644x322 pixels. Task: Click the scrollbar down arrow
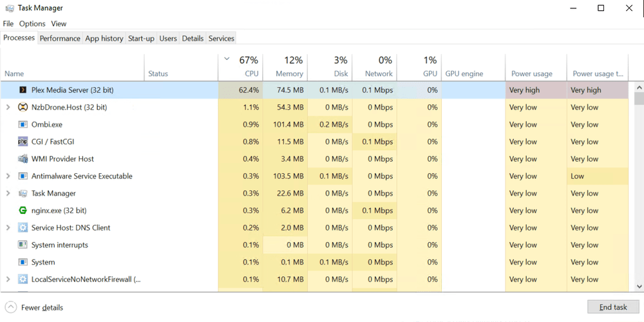point(639,287)
